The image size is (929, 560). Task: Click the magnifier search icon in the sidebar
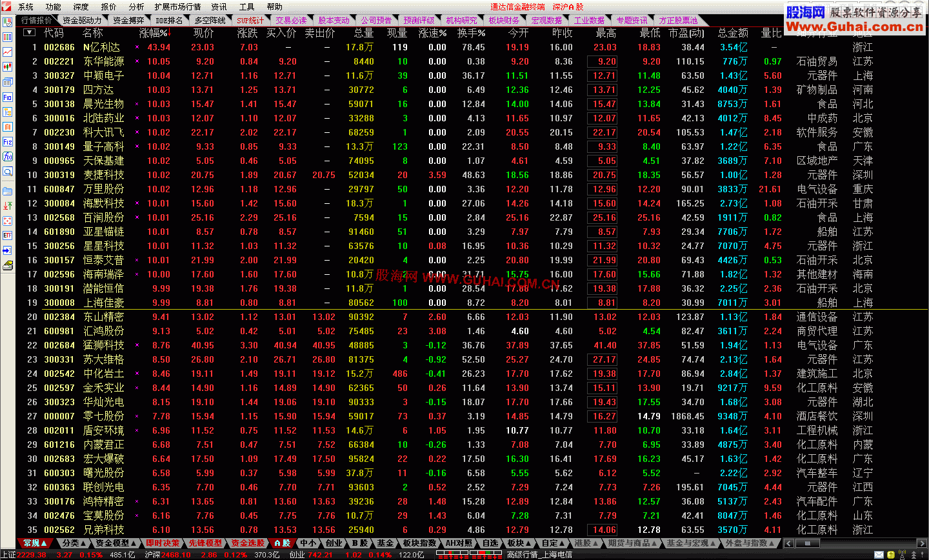(x=8, y=171)
